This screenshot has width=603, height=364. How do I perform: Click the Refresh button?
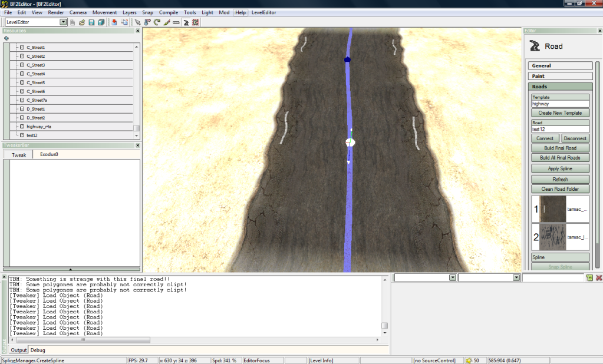tap(560, 179)
